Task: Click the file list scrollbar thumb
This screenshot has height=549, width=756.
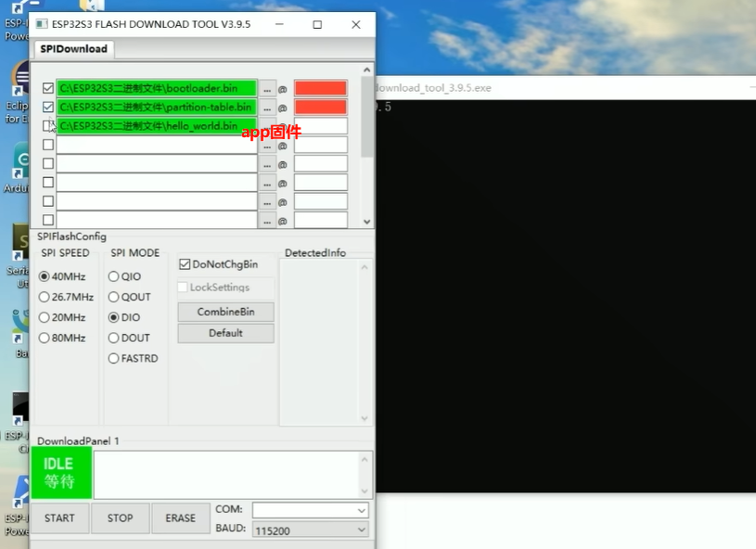Action: [x=367, y=117]
